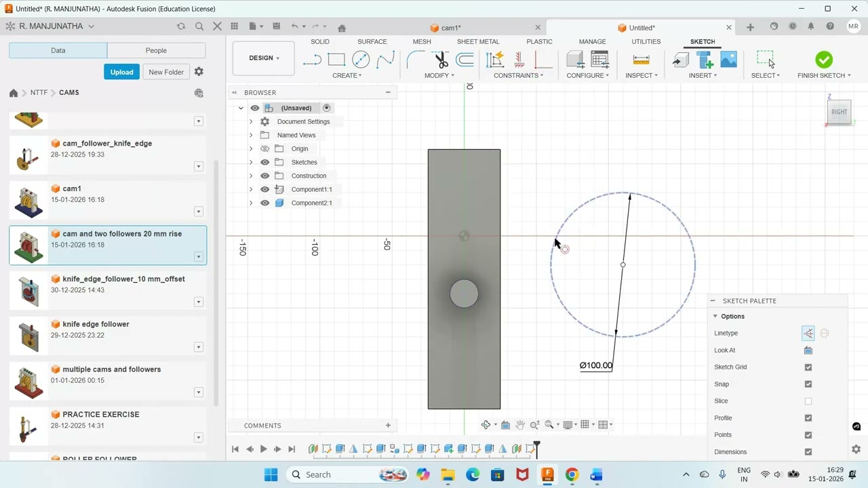The width and height of the screenshot is (868, 488).
Task: Show the Origin folder via eye icon
Action: pyautogui.click(x=265, y=148)
